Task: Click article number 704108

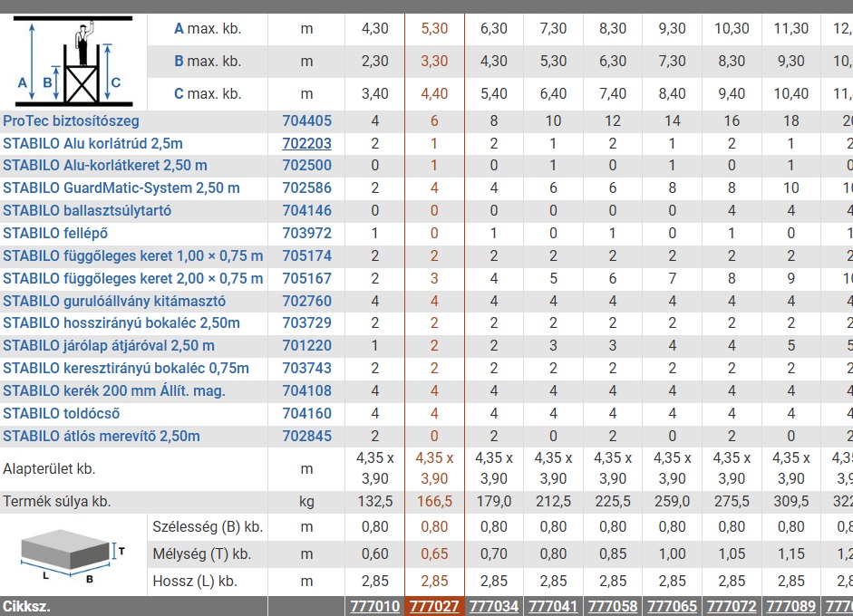Action: pos(306,391)
